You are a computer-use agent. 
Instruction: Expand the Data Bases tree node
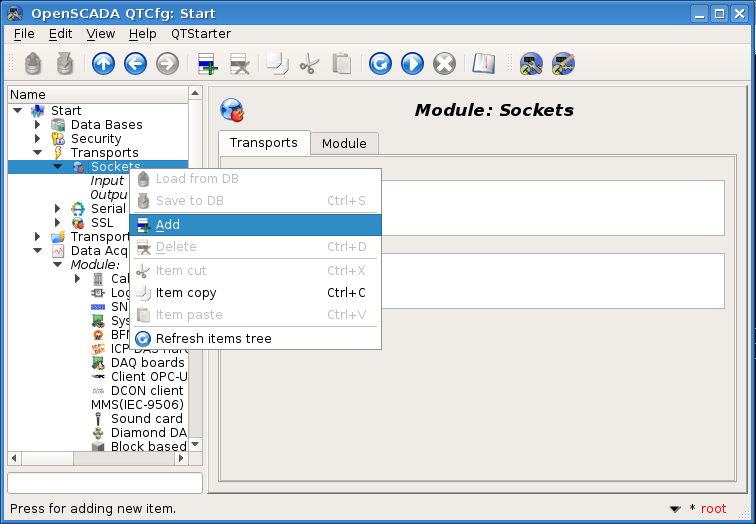[38, 125]
